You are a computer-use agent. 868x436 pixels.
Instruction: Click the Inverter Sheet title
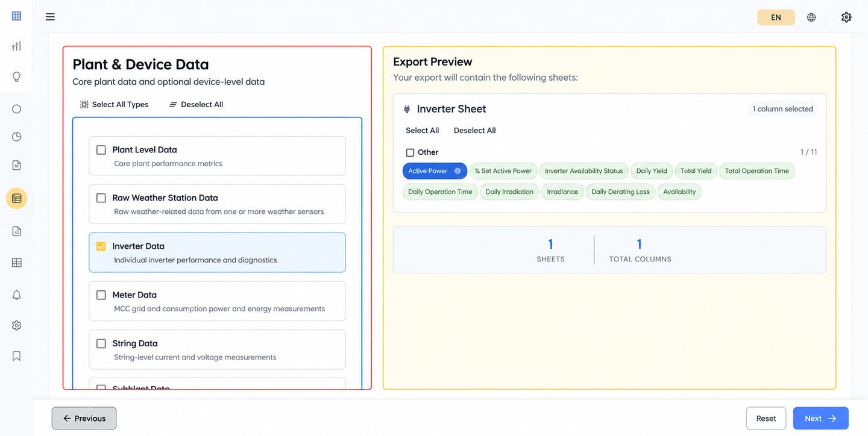click(x=451, y=109)
